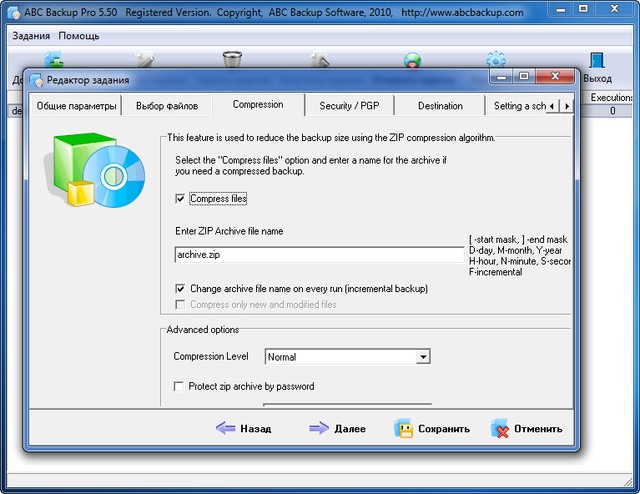Enable Protect zip archive by password

(179, 386)
